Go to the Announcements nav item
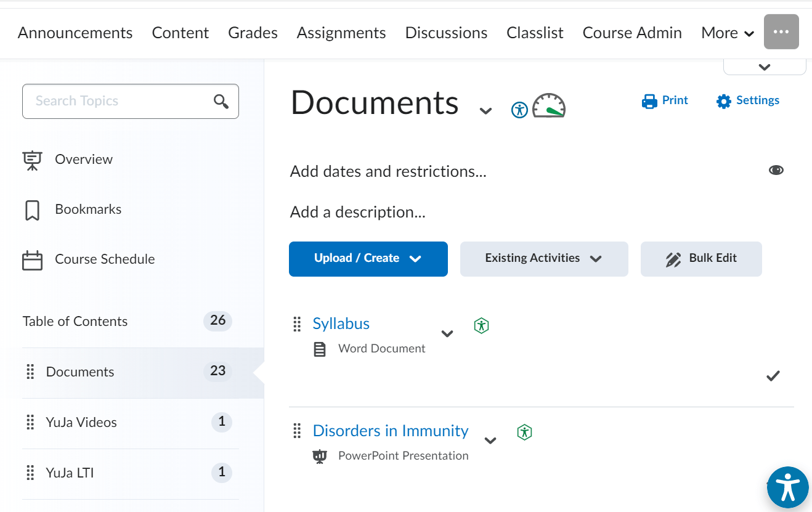This screenshot has height=512, width=812. (75, 33)
